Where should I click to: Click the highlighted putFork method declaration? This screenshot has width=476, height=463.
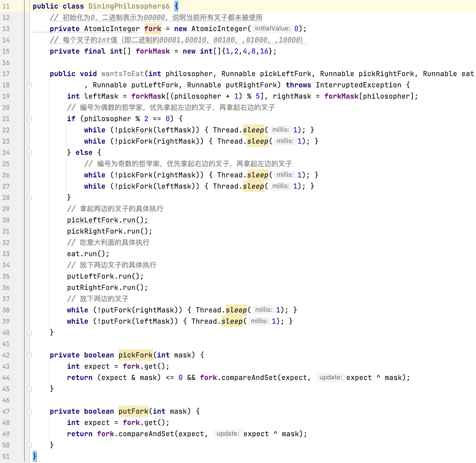[x=133, y=411]
